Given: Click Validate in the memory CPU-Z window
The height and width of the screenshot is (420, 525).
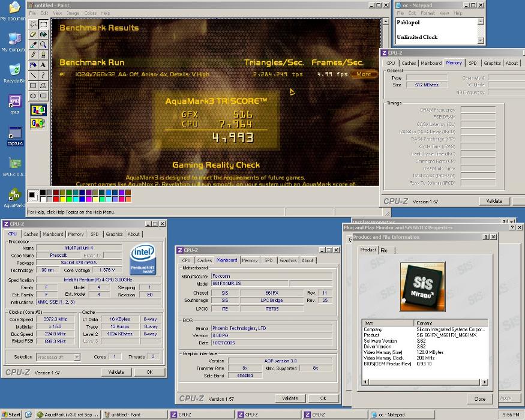Looking at the screenshot, I should (x=494, y=201).
